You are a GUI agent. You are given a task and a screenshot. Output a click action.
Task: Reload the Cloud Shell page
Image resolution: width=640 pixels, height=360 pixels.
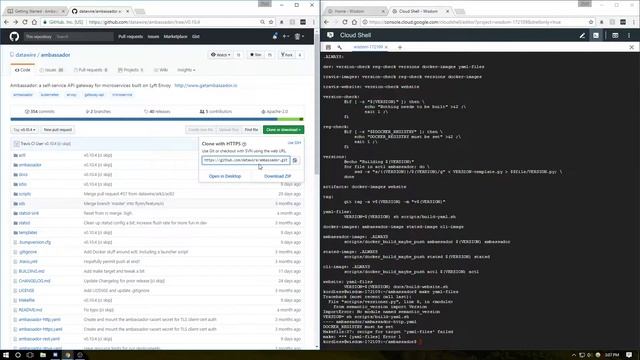(345, 22)
